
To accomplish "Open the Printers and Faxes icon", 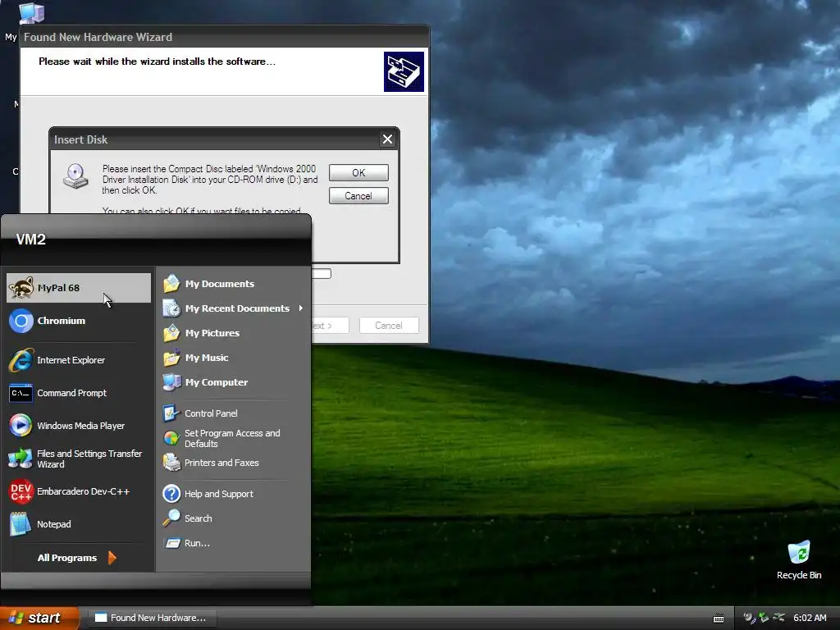I will click(x=171, y=463).
